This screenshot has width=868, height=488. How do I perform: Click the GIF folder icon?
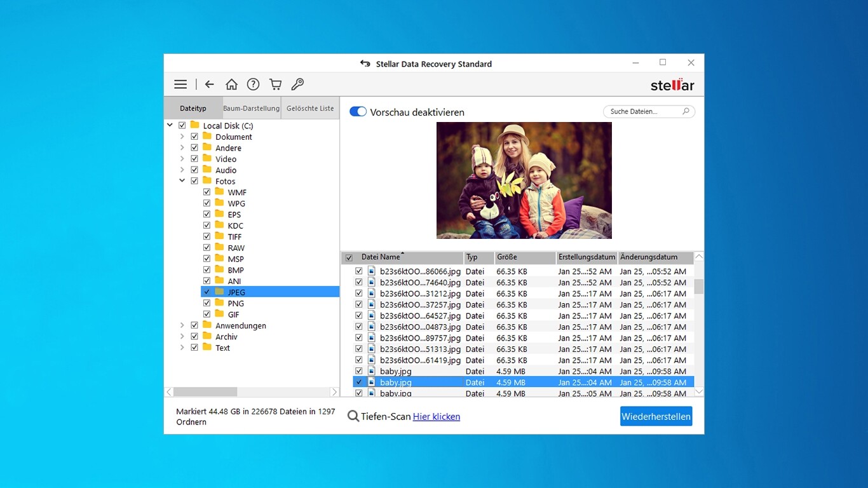[x=219, y=314]
